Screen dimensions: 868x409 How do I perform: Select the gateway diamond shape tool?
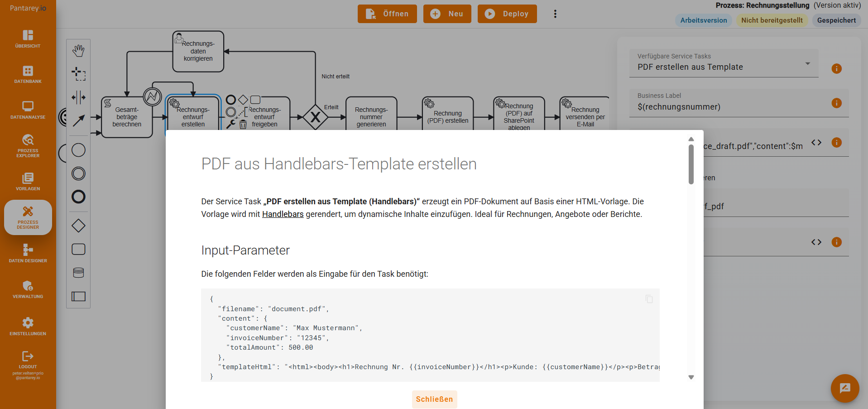(x=78, y=226)
